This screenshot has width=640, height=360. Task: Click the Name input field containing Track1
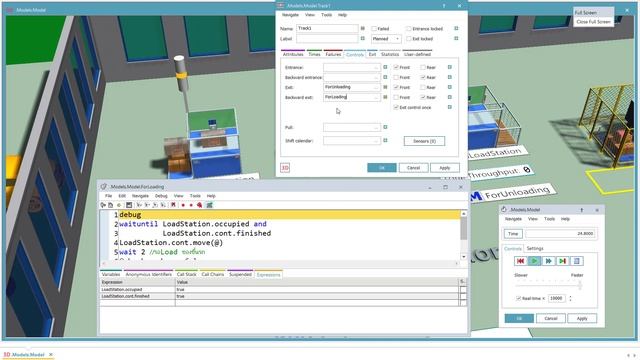pos(327,28)
